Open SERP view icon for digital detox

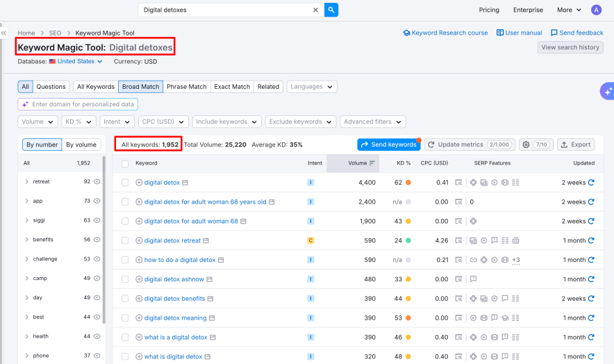[458, 183]
